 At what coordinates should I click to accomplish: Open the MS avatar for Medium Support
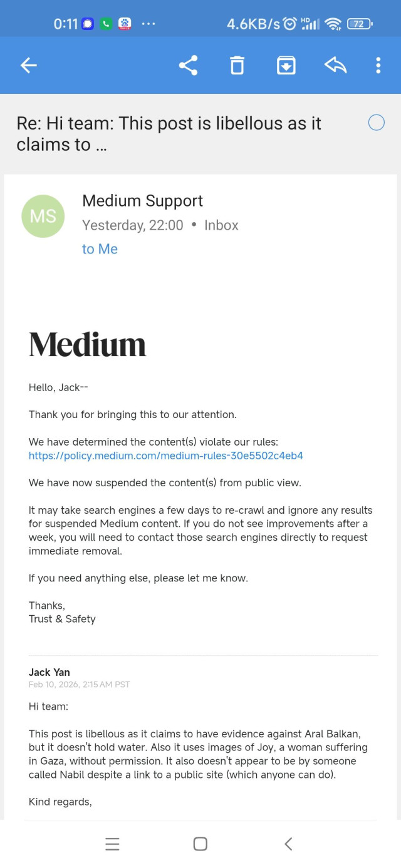[x=43, y=216]
